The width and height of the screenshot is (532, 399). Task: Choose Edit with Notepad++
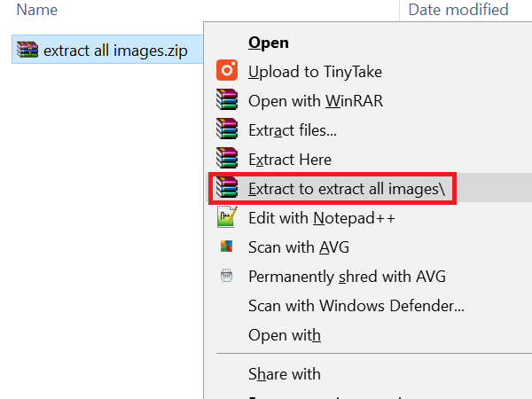321,217
